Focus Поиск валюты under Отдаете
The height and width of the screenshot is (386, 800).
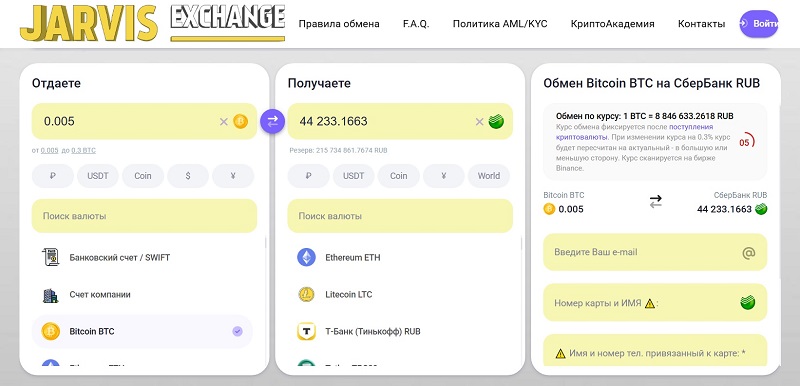pyautogui.click(x=144, y=216)
